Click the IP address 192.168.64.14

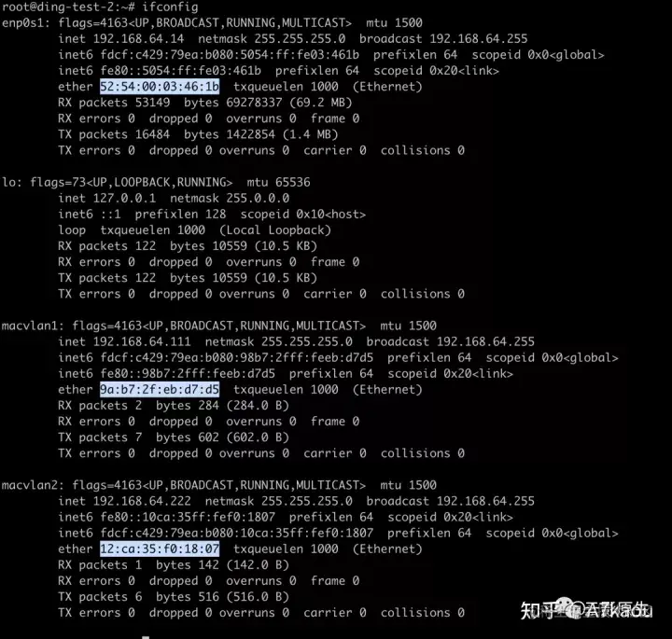point(138,38)
